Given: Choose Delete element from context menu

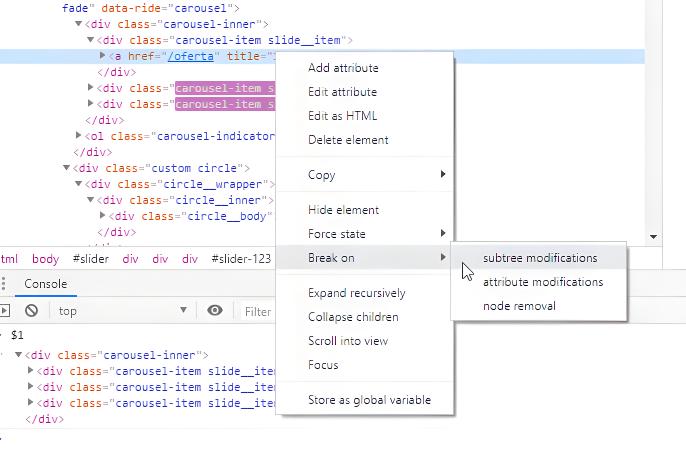Looking at the screenshot, I should coord(348,140).
